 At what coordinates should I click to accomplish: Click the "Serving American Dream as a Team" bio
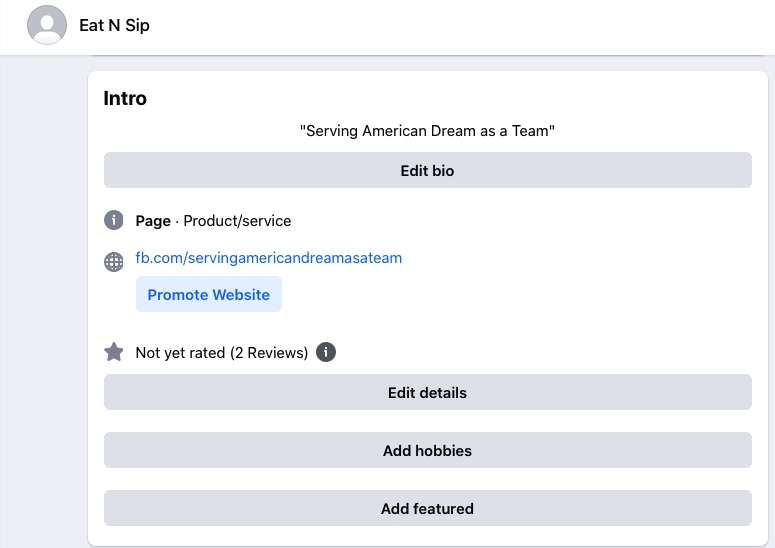click(x=428, y=131)
